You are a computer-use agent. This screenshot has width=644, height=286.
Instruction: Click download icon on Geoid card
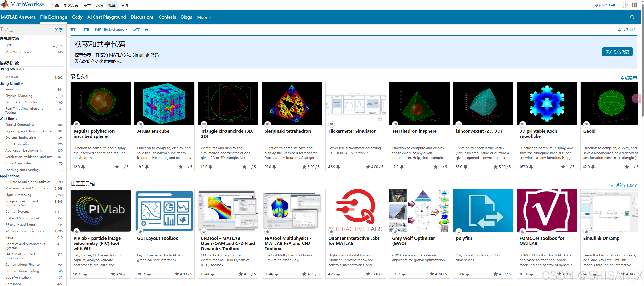click(593, 167)
